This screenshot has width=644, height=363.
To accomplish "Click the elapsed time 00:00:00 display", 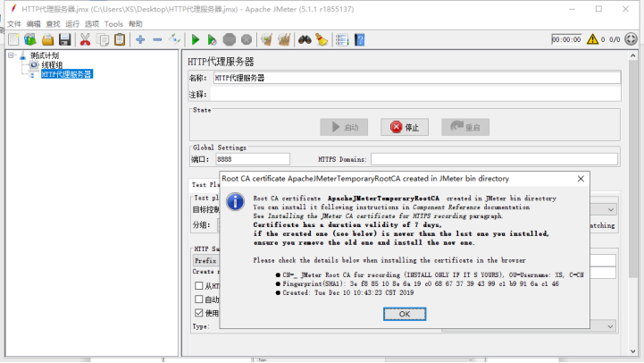I will pyautogui.click(x=566, y=39).
